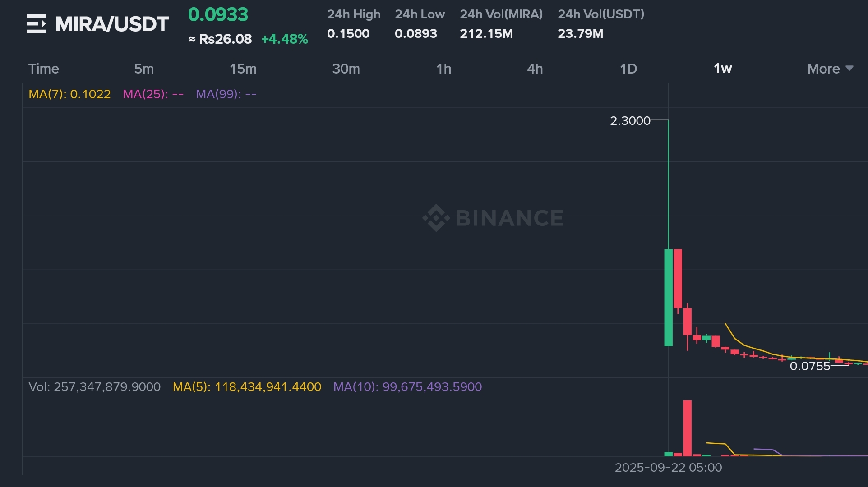Switch to the 30m interval
868x487 pixels.
pos(346,69)
